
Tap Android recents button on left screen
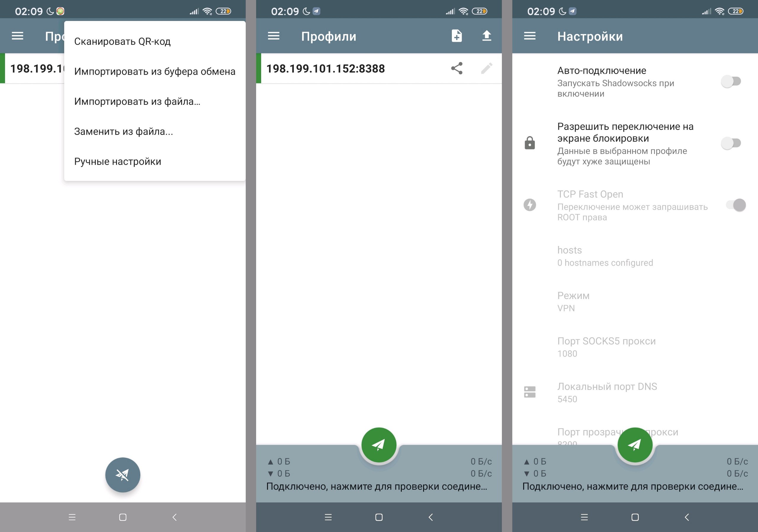72,517
